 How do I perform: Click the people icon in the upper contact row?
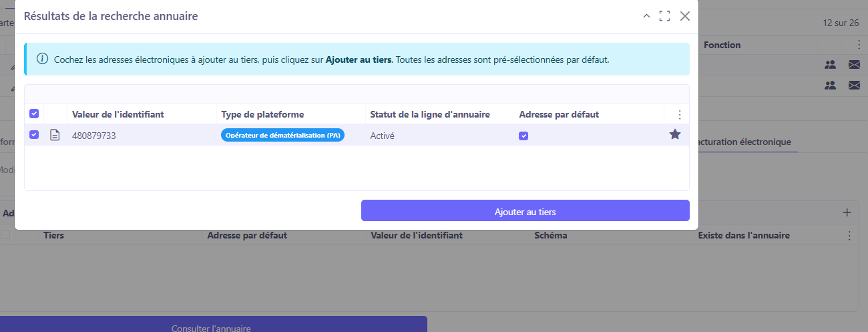[x=830, y=65]
